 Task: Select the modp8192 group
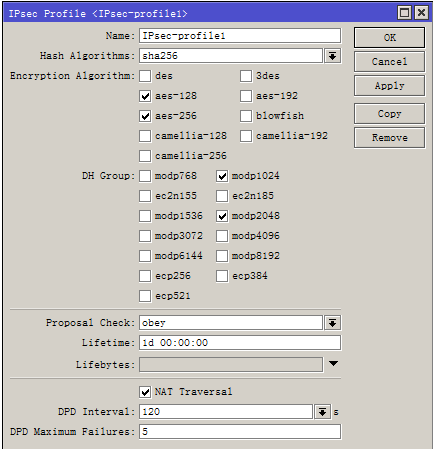(222, 256)
